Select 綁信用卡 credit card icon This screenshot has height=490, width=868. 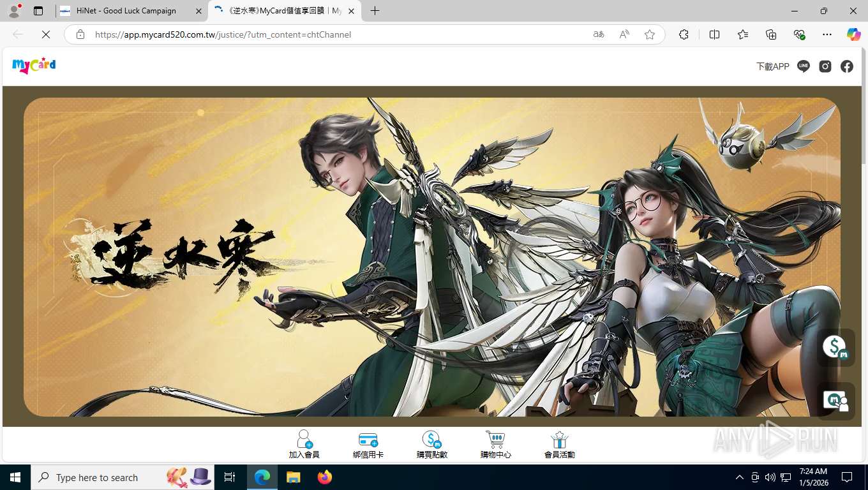pyautogui.click(x=368, y=444)
